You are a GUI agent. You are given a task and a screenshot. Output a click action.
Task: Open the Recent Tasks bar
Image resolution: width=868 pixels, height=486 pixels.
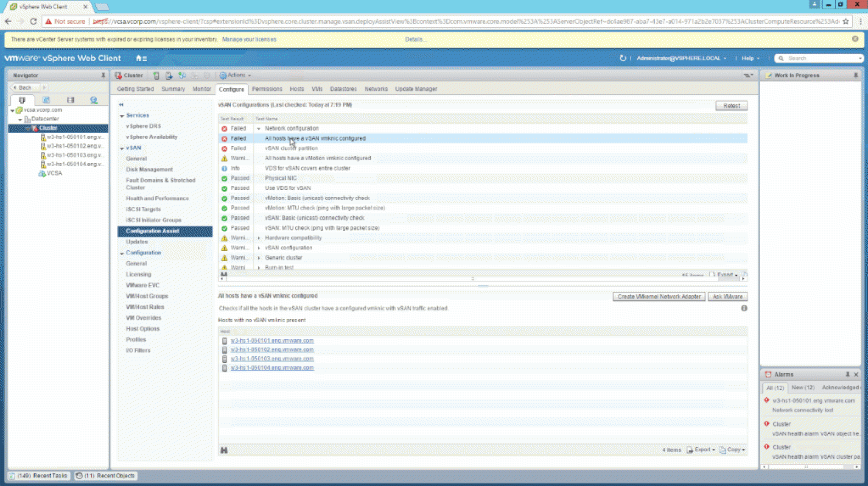click(39, 476)
